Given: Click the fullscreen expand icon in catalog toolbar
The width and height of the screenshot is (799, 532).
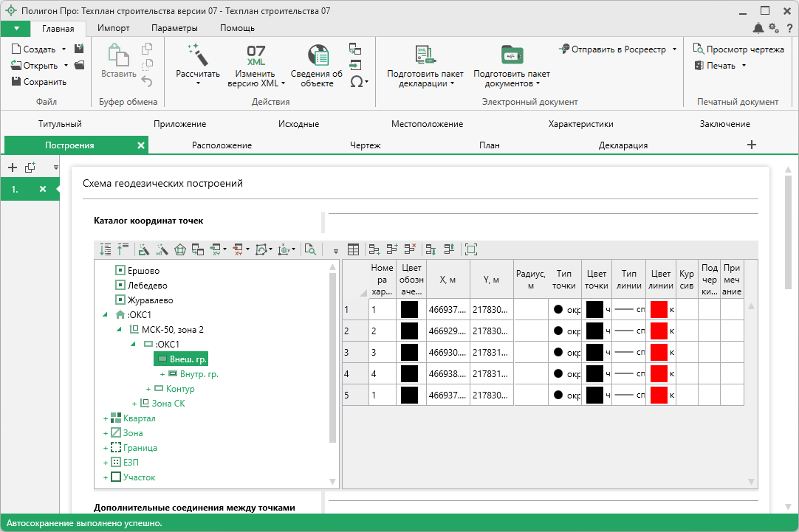Looking at the screenshot, I should point(471,250).
